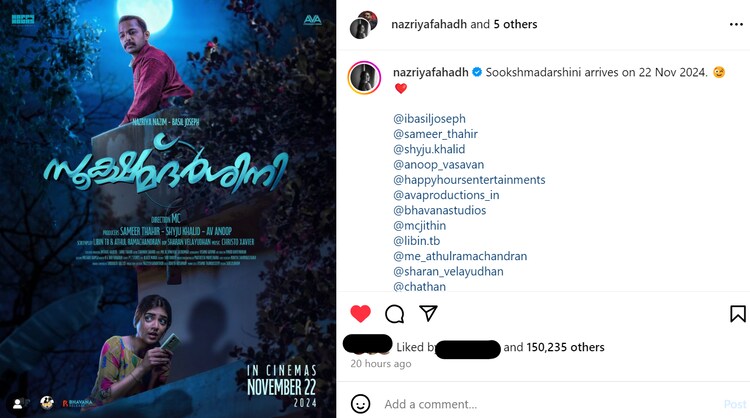Open the Sookshmadarshini poster image
Screen dimensions: 750x418
(x=168, y=209)
